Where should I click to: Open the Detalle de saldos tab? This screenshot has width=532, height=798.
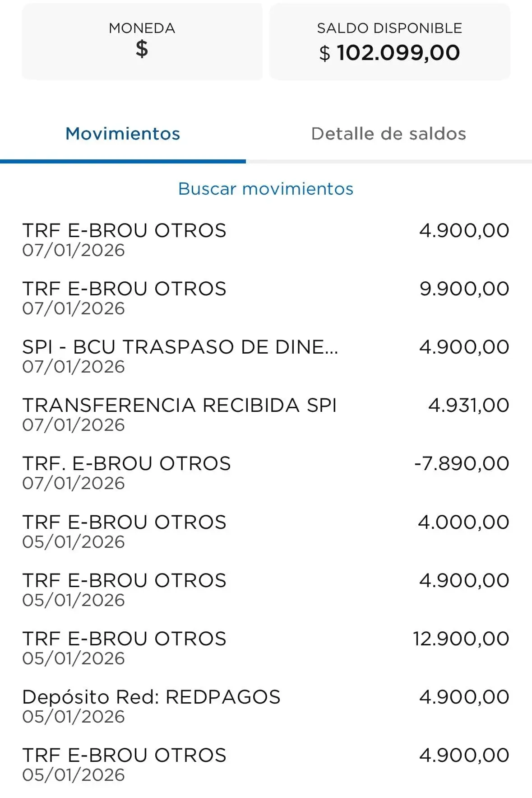[389, 134]
